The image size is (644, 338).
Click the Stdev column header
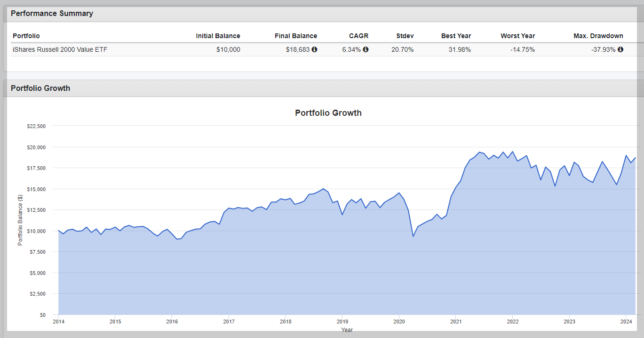(x=405, y=36)
